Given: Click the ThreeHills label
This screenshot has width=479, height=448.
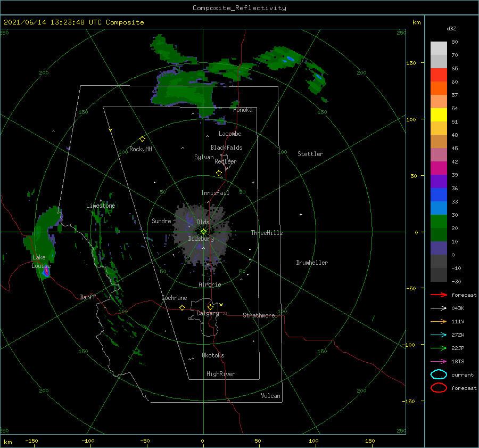Looking at the screenshot, I should [267, 233].
